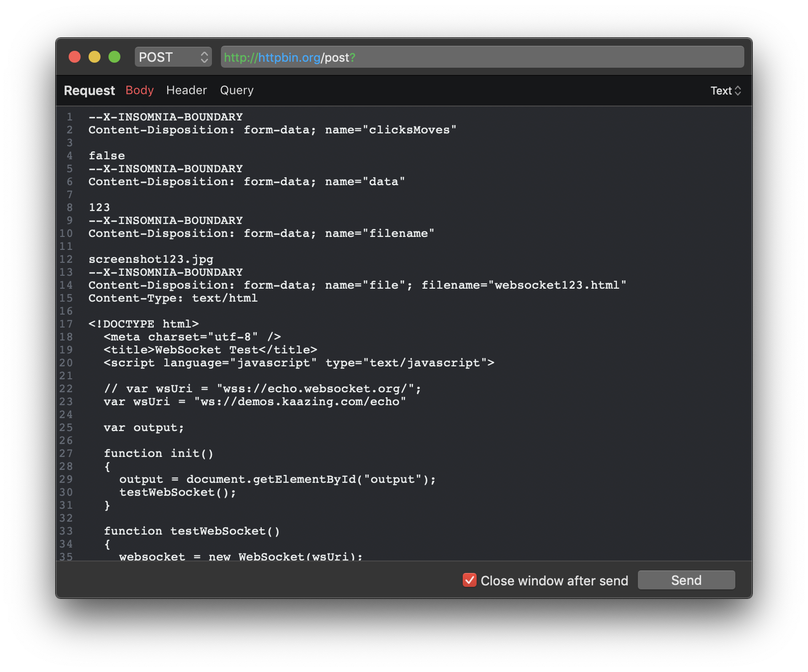Click the yellow minimize traffic light
The image size is (808, 672).
click(94, 57)
